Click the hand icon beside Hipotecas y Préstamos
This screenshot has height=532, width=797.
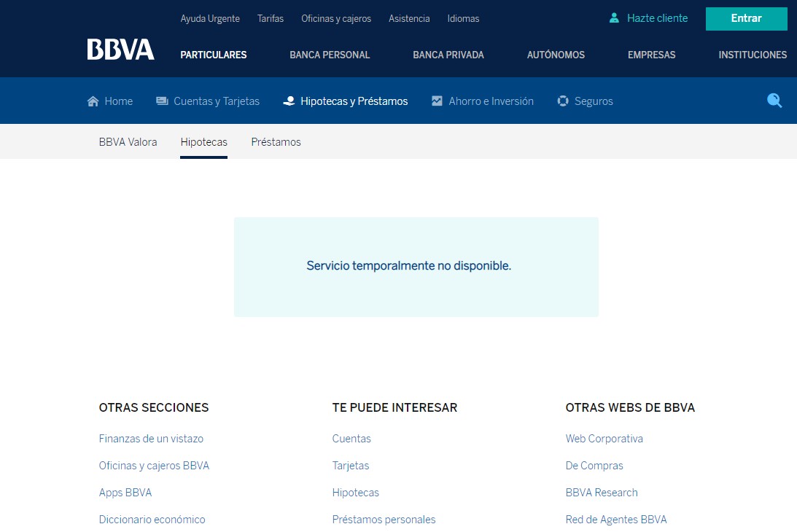(289, 101)
